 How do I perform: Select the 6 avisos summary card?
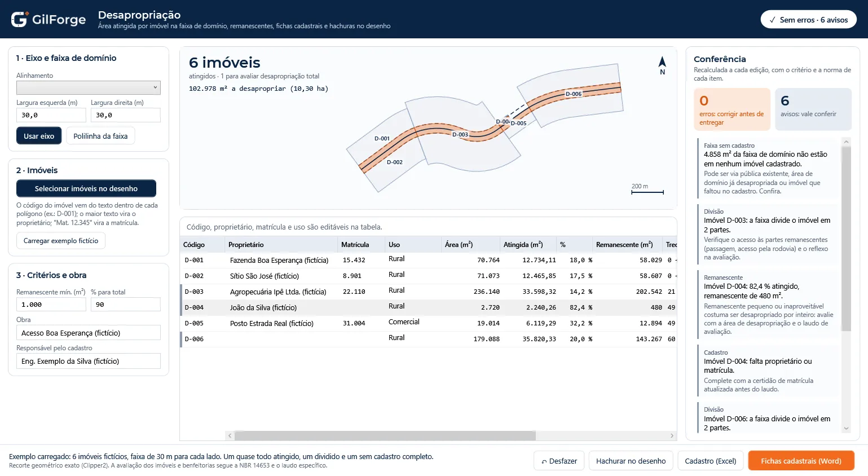click(x=813, y=109)
